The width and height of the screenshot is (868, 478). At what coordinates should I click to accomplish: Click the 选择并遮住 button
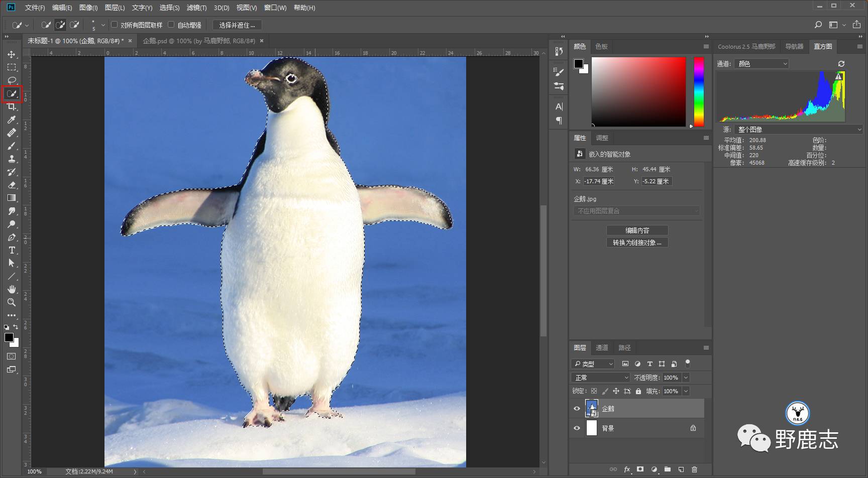(237, 25)
